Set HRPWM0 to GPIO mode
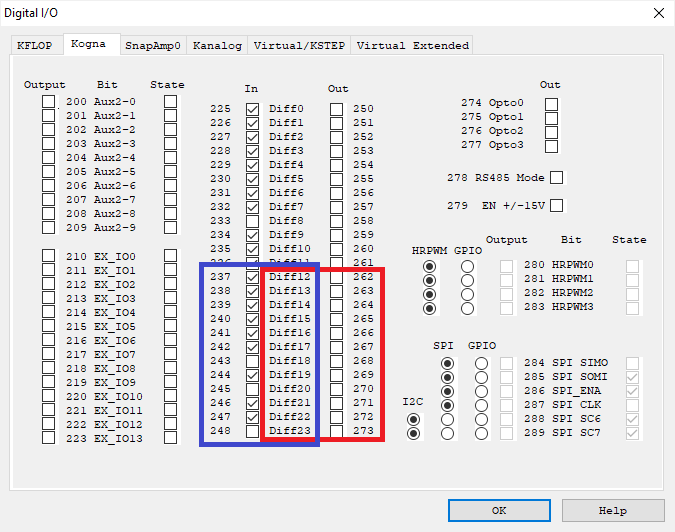Screen dimensions: 675x532 click(467, 266)
